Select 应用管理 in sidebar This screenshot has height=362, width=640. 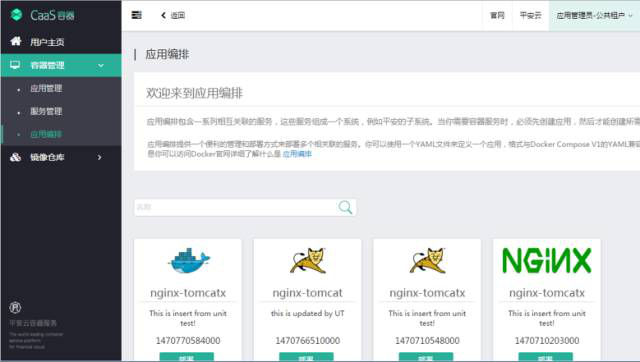[46, 88]
